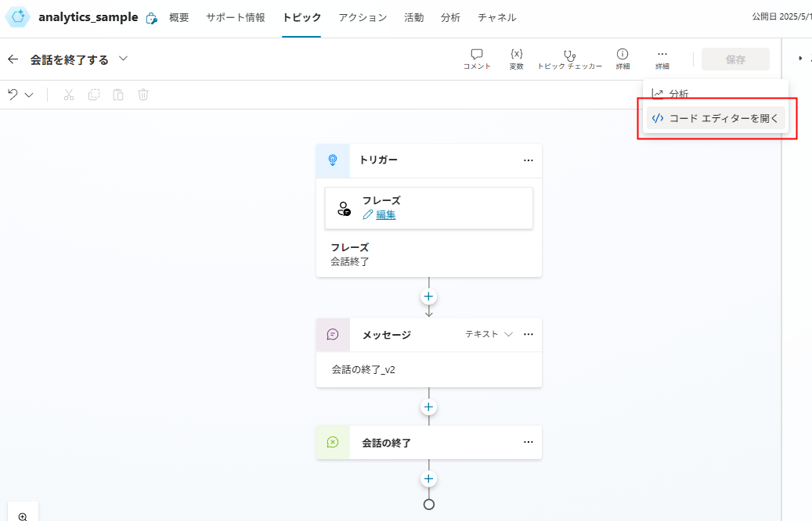Expand the テキスト dropdown on the message node
Viewport: 812px width, 521px height.
pyautogui.click(x=493, y=334)
